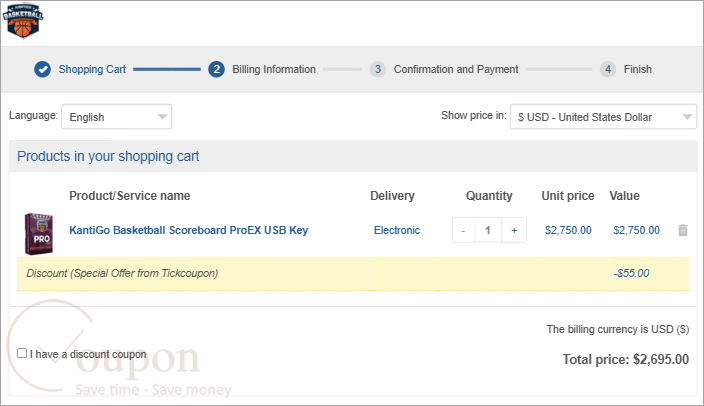This screenshot has height=406, width=704.
Task: Remove product using the trash icon
Action: [683, 230]
